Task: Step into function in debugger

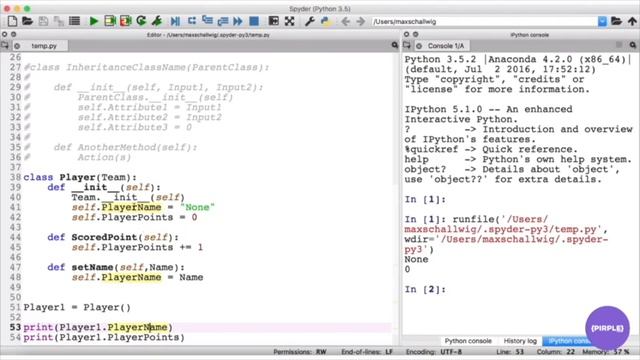Action: click(207, 20)
